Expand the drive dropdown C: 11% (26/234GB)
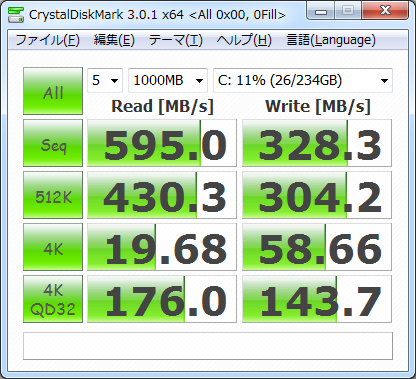Screen dimensions: 416x379 [x=303, y=80]
